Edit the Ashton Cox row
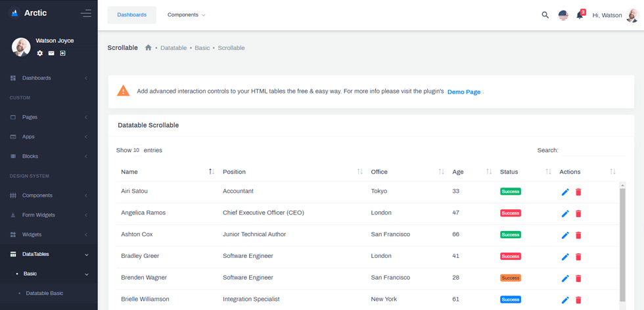Screen dimensions: 644x310 (565, 235)
